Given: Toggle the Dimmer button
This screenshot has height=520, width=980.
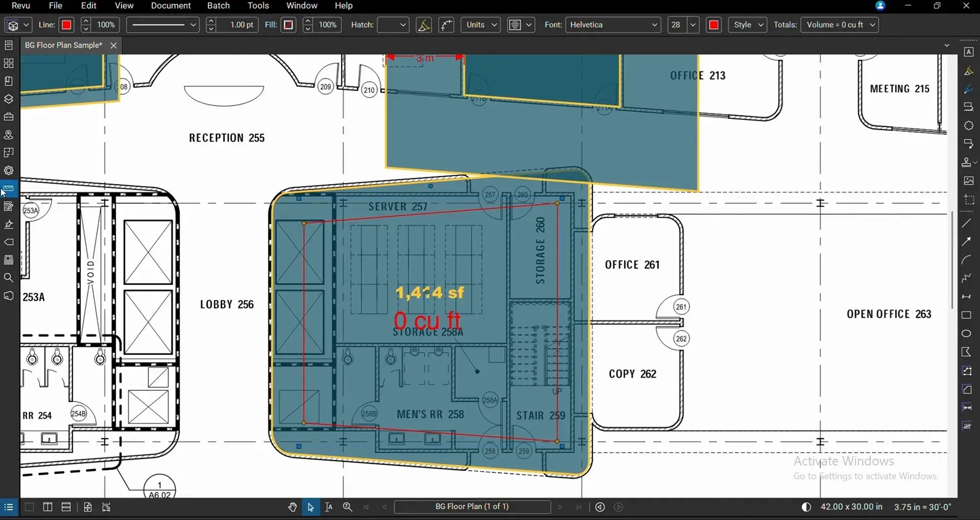Looking at the screenshot, I should point(806,507).
